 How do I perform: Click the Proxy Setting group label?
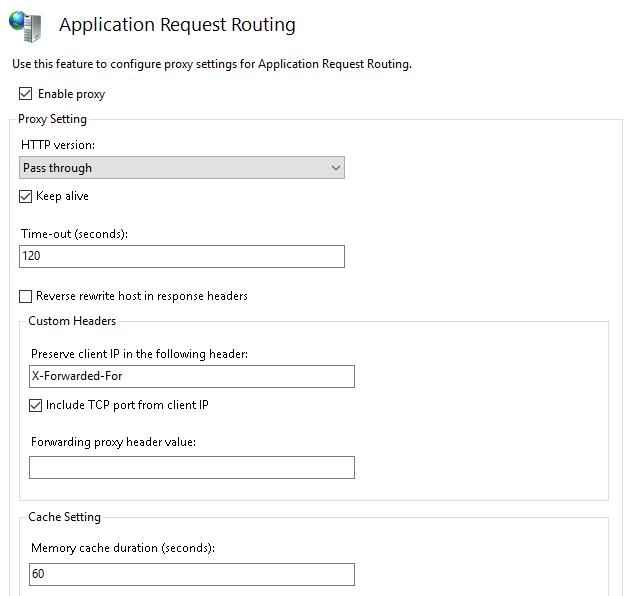click(x=53, y=119)
